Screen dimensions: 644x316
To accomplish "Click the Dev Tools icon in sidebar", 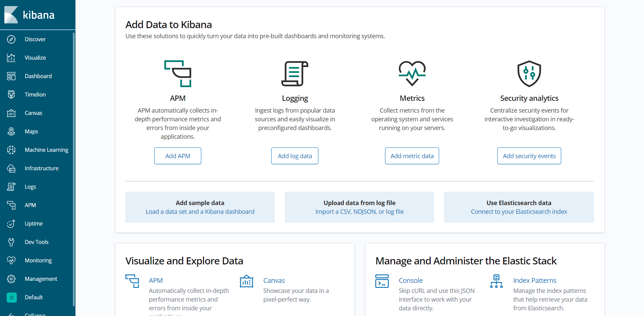I will (x=11, y=242).
